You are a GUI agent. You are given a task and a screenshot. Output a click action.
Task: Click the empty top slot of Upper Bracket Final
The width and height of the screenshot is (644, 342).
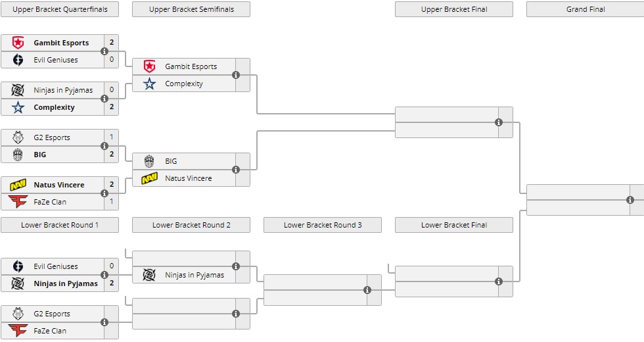[447, 114]
